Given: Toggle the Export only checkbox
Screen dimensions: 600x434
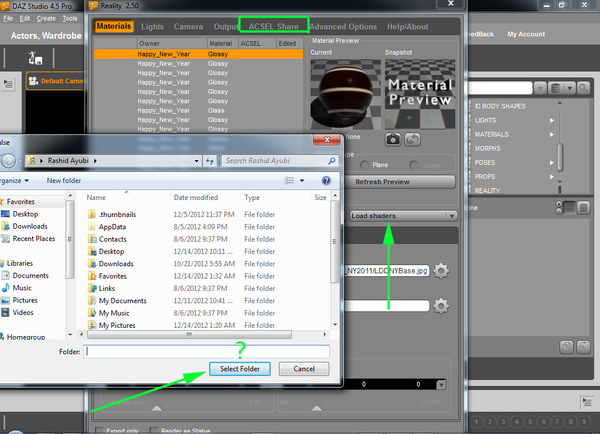Looking at the screenshot, I should pyautogui.click(x=99, y=430).
